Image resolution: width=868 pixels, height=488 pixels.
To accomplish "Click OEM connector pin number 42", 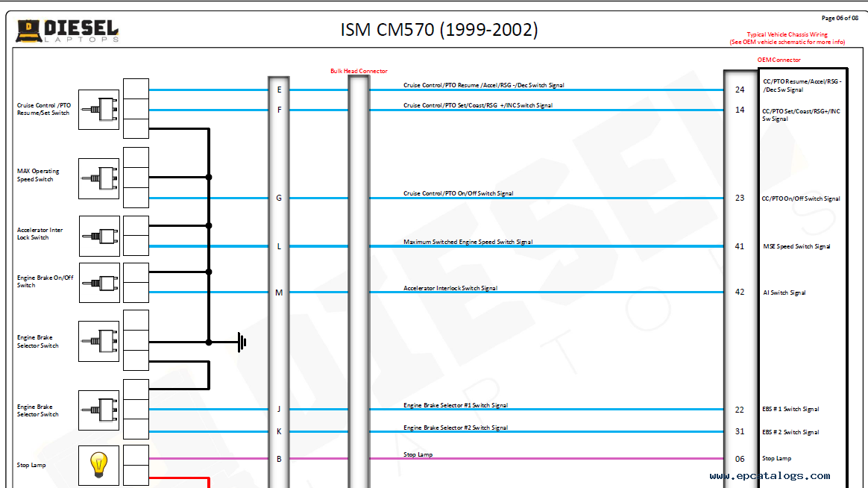I will coord(740,292).
